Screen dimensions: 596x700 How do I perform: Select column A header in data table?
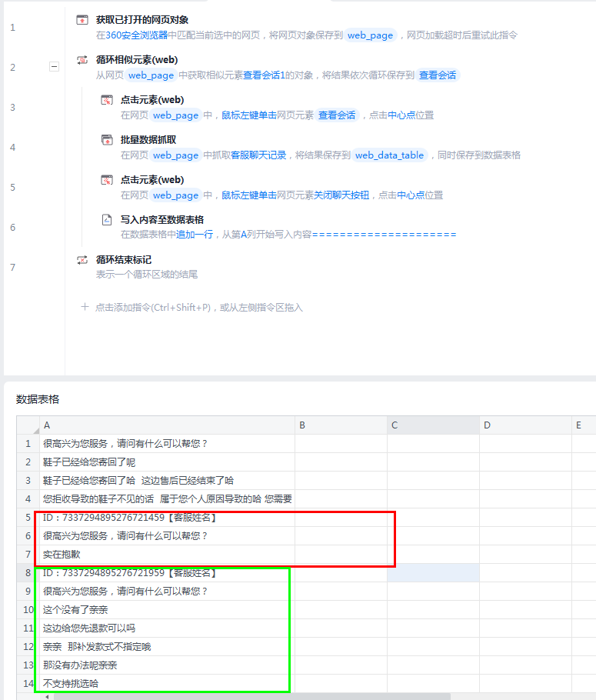pyautogui.click(x=167, y=425)
